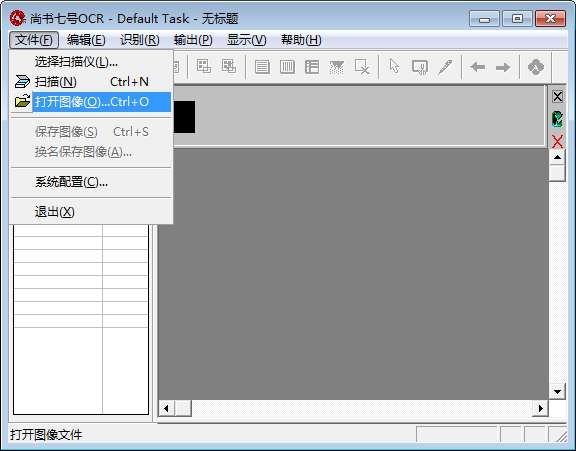The width and height of the screenshot is (576, 451).
Task: Click the green checkmark side icon
Action: [x=557, y=119]
